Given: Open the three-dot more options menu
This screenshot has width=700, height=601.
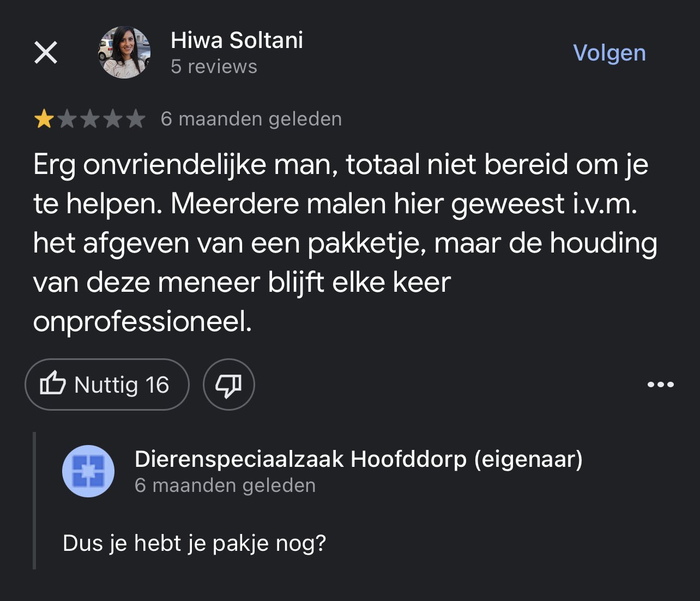Looking at the screenshot, I should 661,384.
